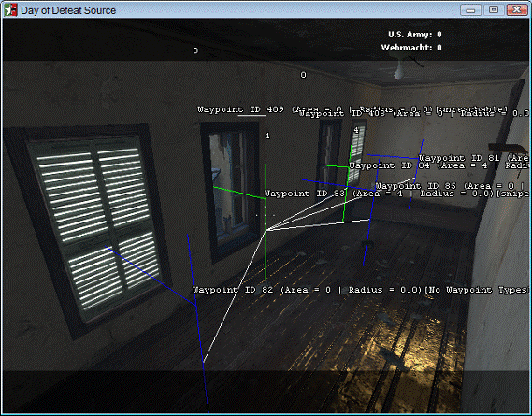Click the Waypoint ID 409 label
The height and width of the screenshot is (416, 532).
[240, 109]
